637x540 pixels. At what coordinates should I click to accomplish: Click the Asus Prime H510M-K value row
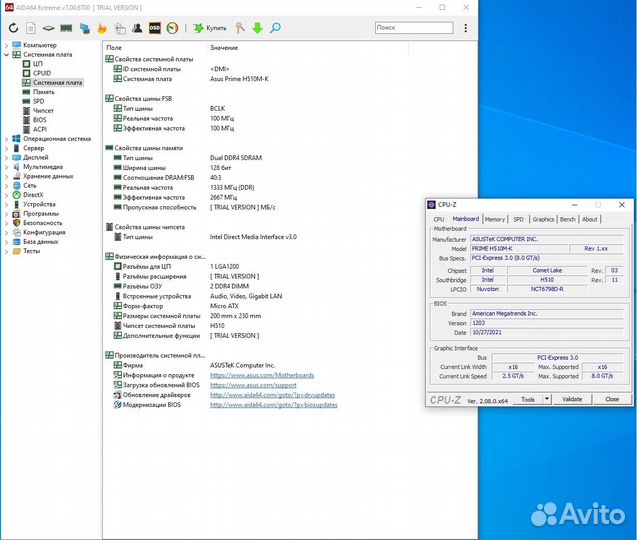pyautogui.click(x=239, y=79)
